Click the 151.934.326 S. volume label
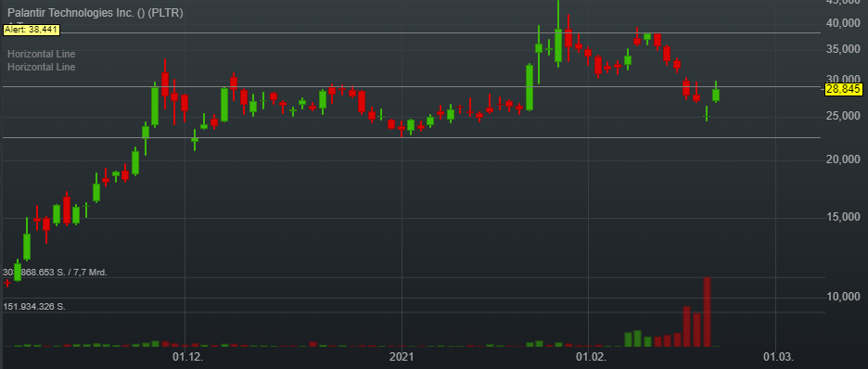This screenshot has height=369, width=868. (34, 306)
